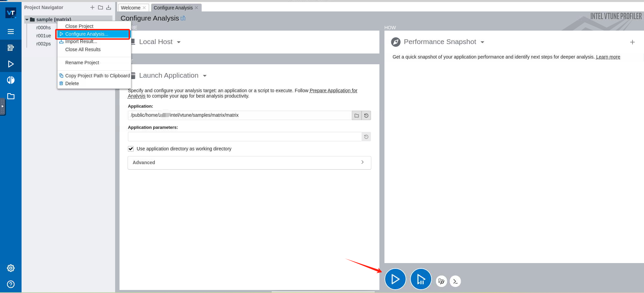
Task: Click the Application parameters input field
Action: (245, 137)
